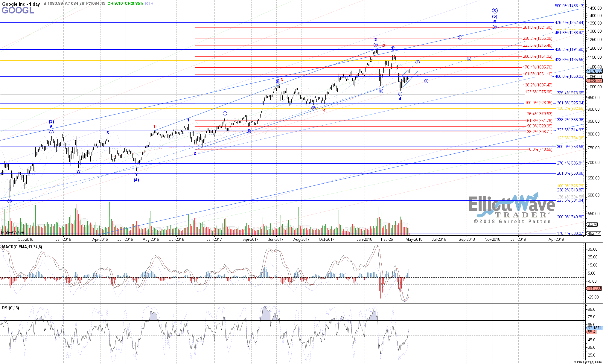Click the motivewave.com link at bottom right
This screenshot has width=603, height=364.
(x=587, y=362)
